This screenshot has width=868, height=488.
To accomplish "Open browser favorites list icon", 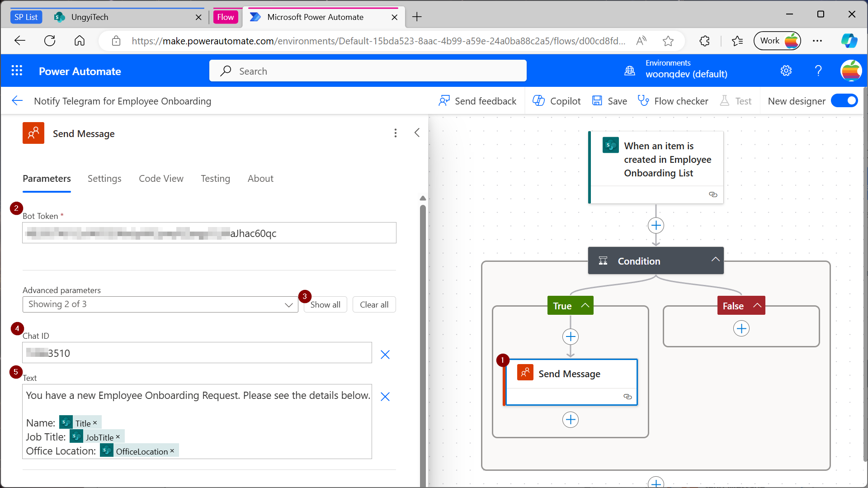I will click(x=737, y=41).
